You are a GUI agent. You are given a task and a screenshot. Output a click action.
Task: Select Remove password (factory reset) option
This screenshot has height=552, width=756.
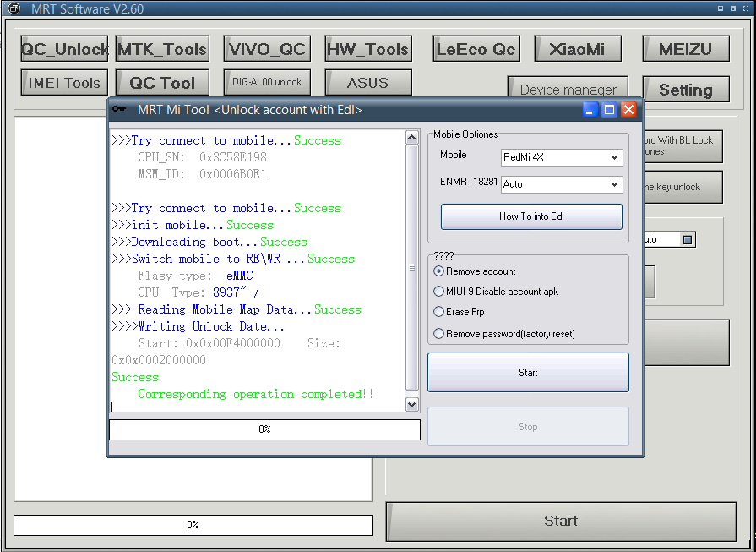click(438, 334)
